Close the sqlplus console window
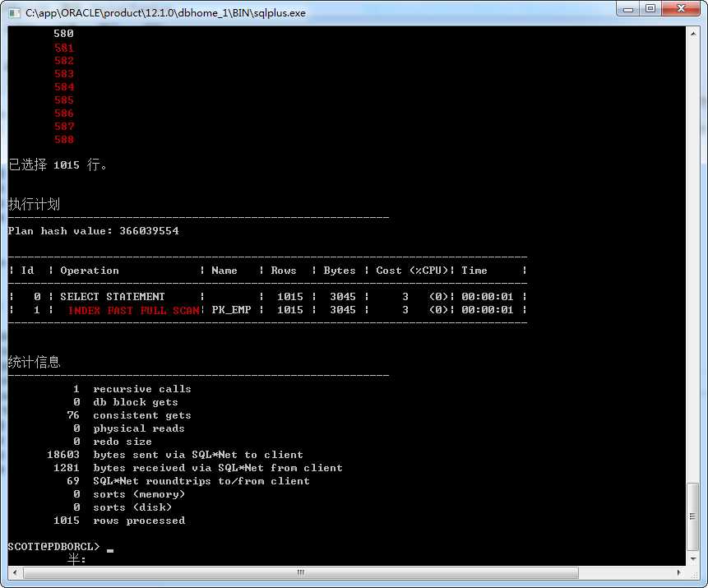 tap(681, 8)
